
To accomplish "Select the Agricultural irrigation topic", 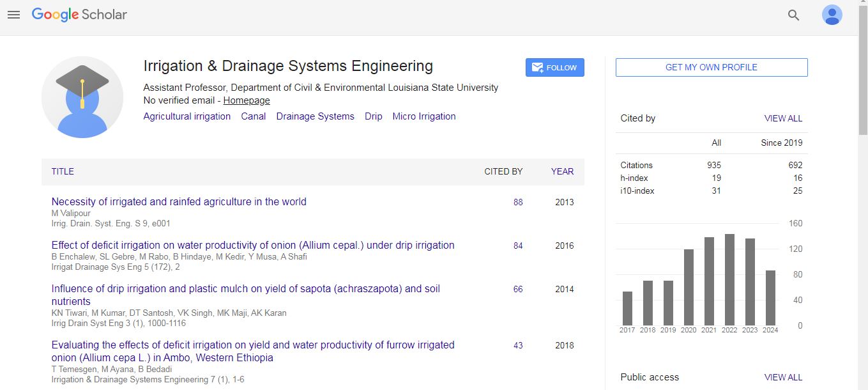I will (x=187, y=116).
